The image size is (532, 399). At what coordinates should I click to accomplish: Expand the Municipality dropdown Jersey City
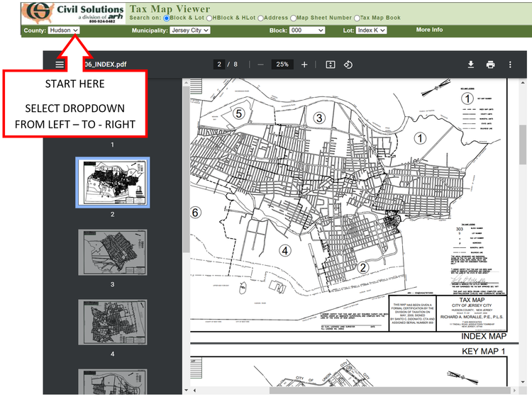coord(190,30)
